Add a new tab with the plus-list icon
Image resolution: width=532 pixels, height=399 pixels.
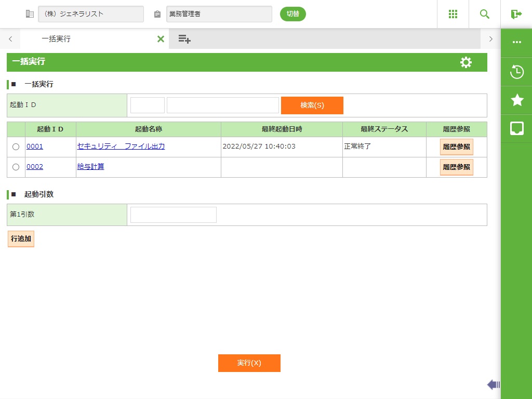[x=184, y=39]
